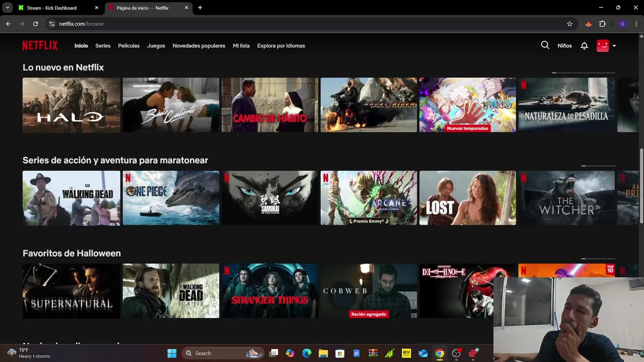Open the Halo thumbnail

pos(71,105)
